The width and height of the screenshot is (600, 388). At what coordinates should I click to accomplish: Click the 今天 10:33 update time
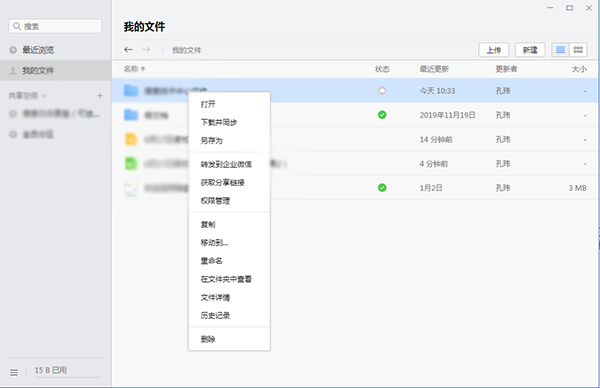(x=437, y=91)
